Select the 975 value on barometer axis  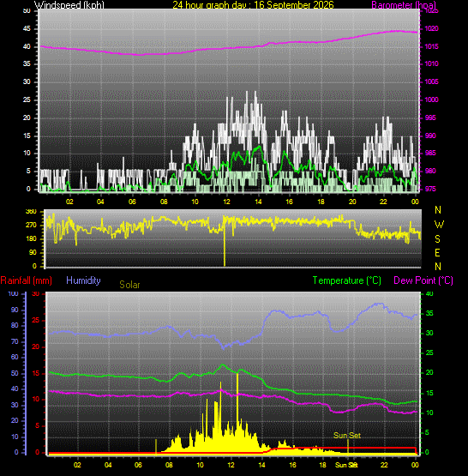(430, 189)
